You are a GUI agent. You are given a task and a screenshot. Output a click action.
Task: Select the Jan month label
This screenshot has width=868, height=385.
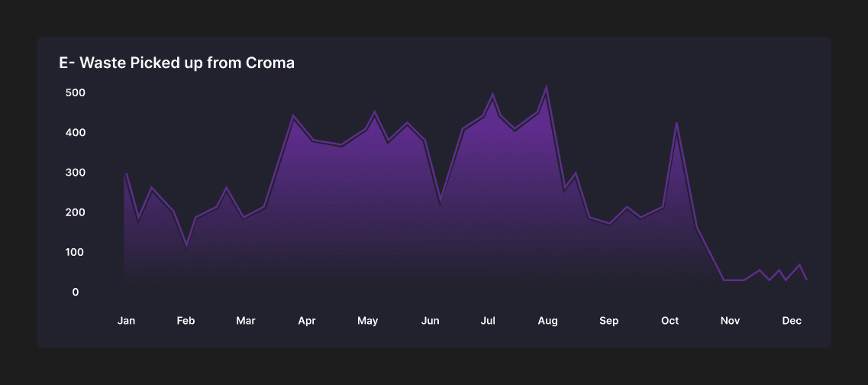pos(126,321)
